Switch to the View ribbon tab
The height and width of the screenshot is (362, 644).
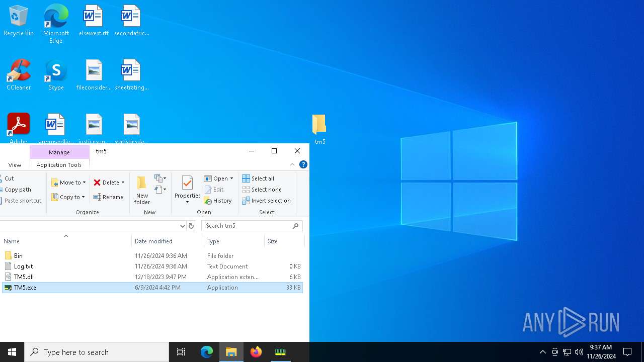[x=15, y=165]
